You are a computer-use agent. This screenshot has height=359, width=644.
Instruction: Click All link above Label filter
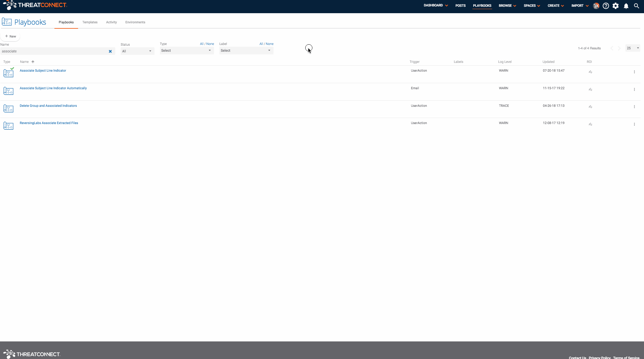(261, 44)
